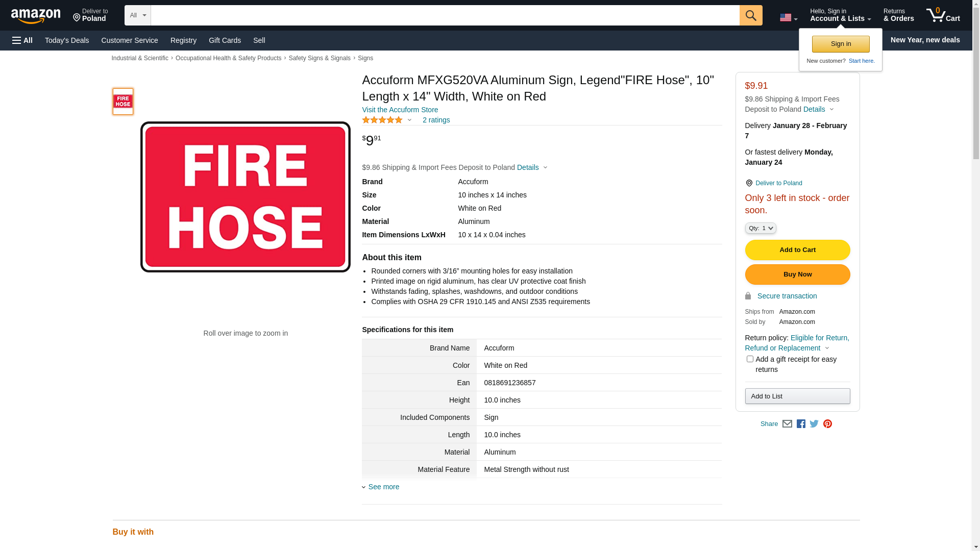This screenshot has height=551, width=980.
Task: Click the Amazon logo
Action: pyautogui.click(x=36, y=16)
